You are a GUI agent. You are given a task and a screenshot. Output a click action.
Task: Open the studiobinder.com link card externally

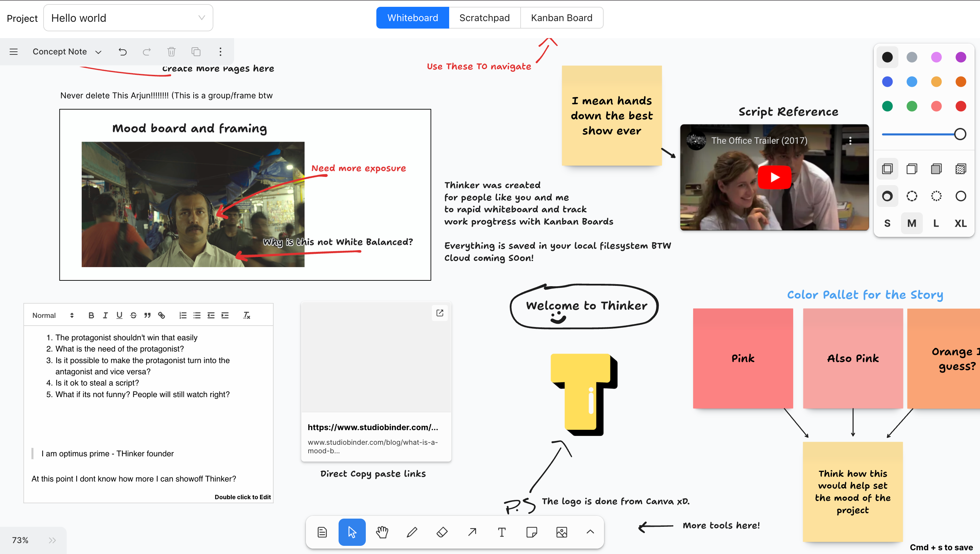tap(440, 312)
